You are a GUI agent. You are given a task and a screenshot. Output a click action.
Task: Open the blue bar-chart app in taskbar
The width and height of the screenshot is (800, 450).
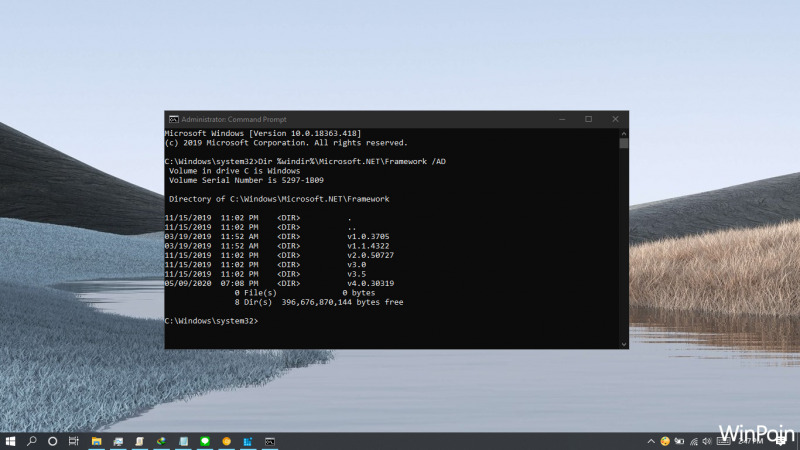coord(248,441)
